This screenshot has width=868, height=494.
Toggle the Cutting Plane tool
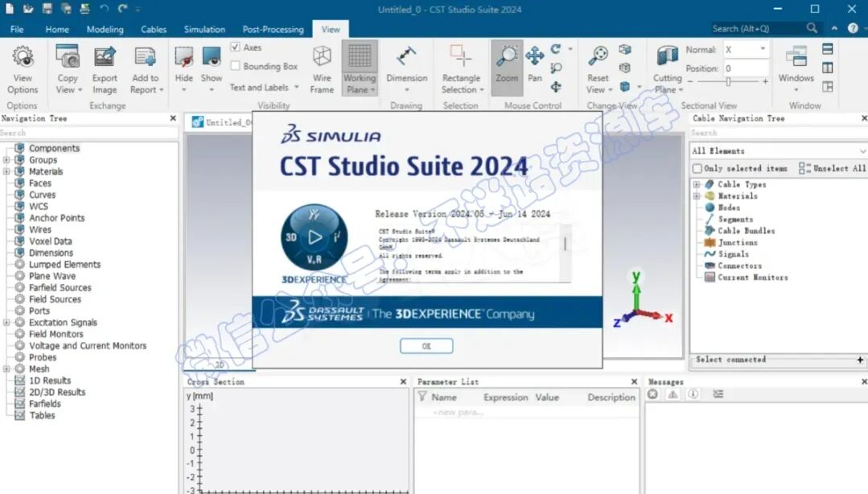(x=667, y=69)
